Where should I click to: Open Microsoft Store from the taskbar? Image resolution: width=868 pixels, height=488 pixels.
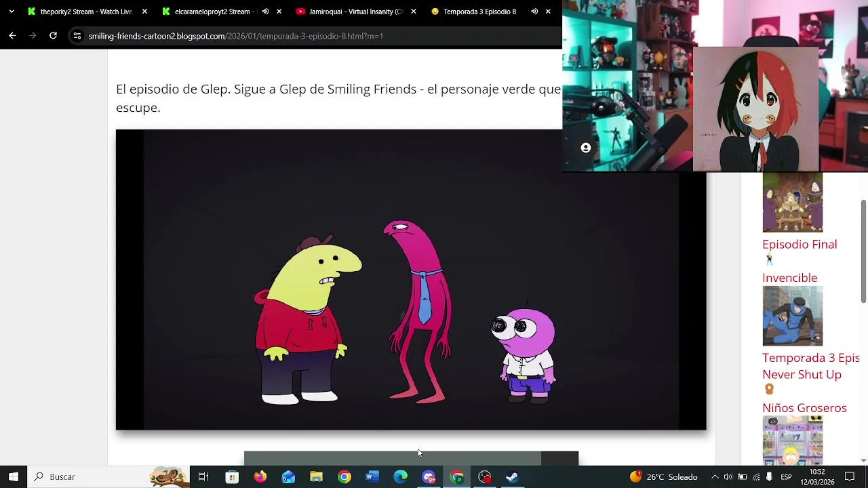click(232, 476)
